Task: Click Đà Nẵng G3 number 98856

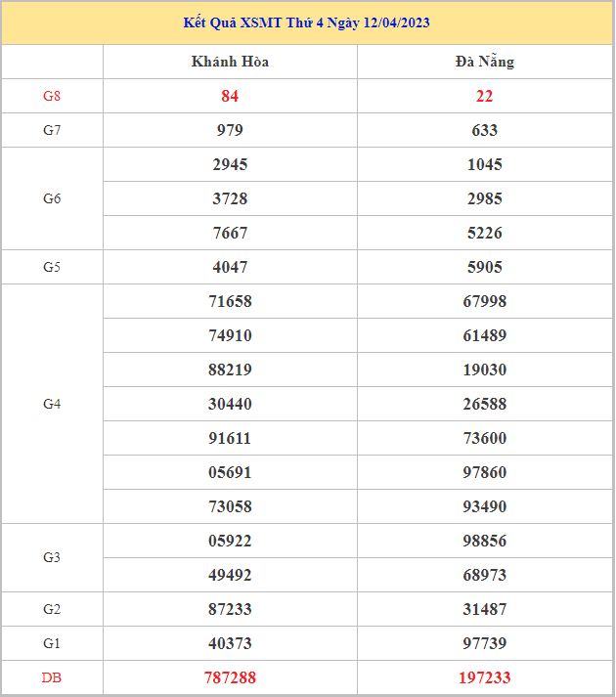Action: coord(484,541)
